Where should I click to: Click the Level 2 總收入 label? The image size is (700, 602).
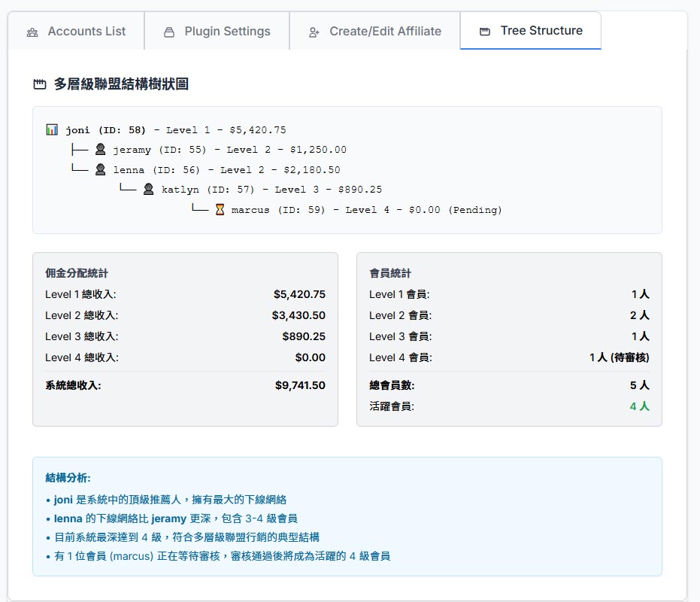pyautogui.click(x=82, y=315)
